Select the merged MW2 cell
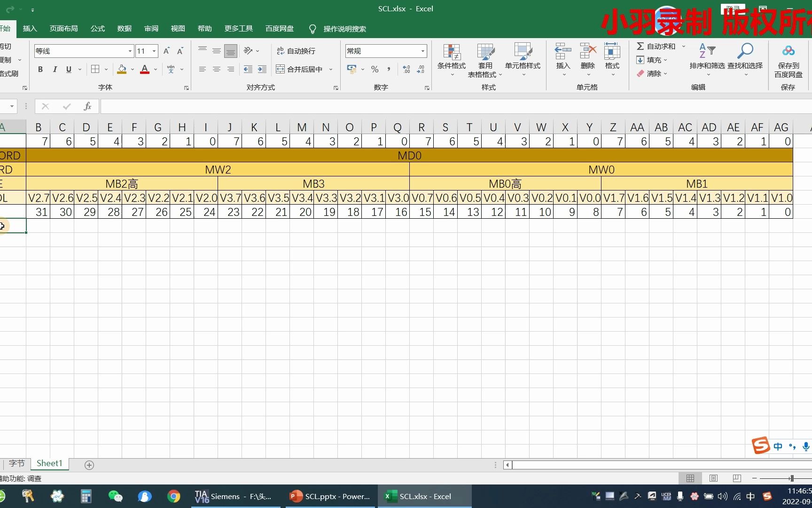 pyautogui.click(x=218, y=169)
